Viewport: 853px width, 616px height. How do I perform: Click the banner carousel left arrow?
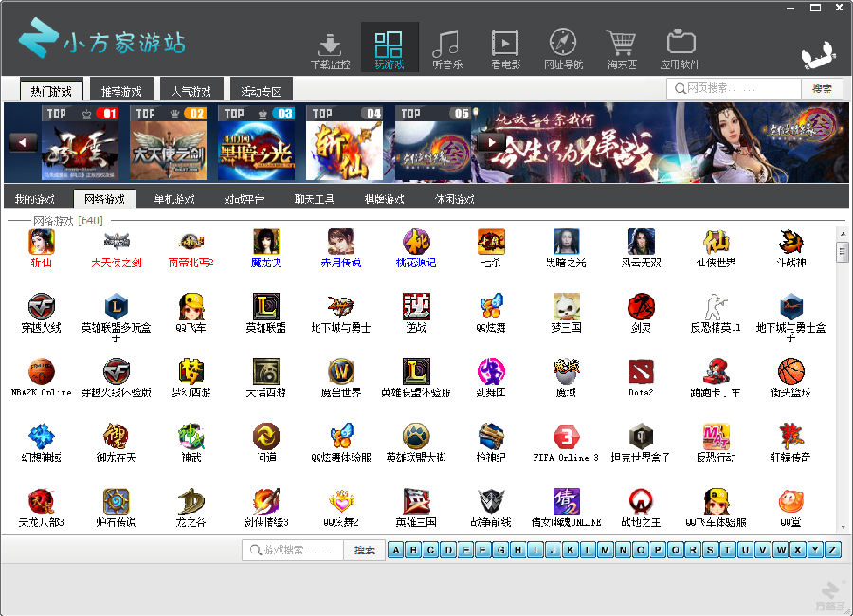pyautogui.click(x=23, y=142)
